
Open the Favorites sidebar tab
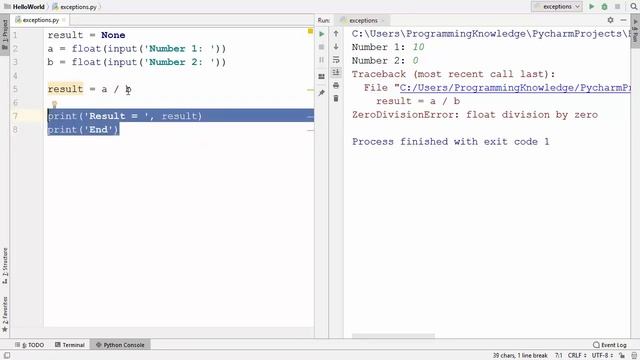point(5,314)
